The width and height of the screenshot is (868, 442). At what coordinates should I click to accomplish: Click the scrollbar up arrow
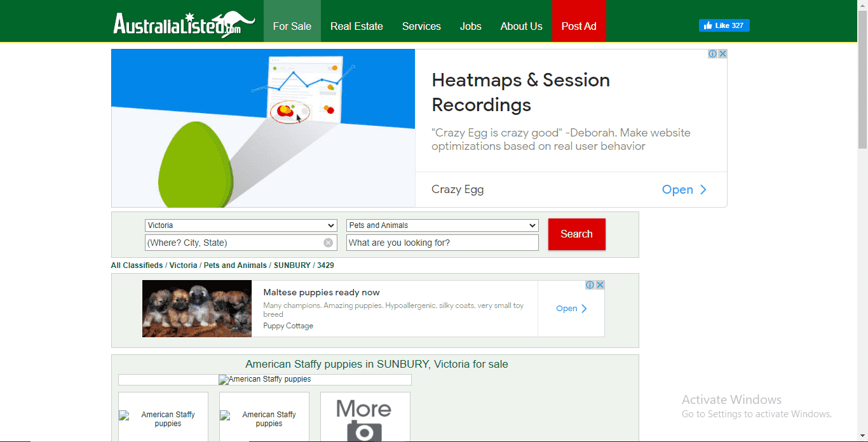862,5
